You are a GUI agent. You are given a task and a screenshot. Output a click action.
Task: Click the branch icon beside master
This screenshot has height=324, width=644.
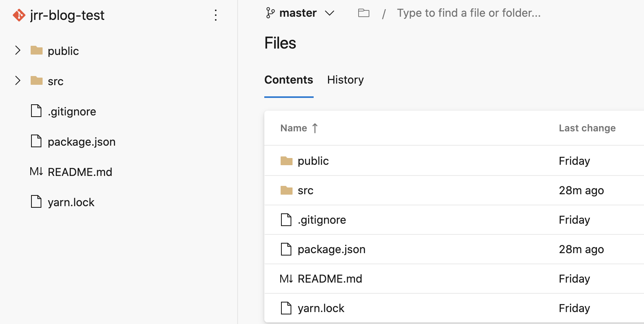click(270, 13)
